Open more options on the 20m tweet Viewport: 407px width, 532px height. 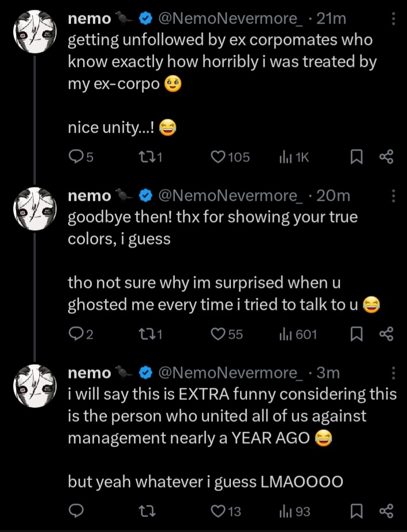point(394,196)
